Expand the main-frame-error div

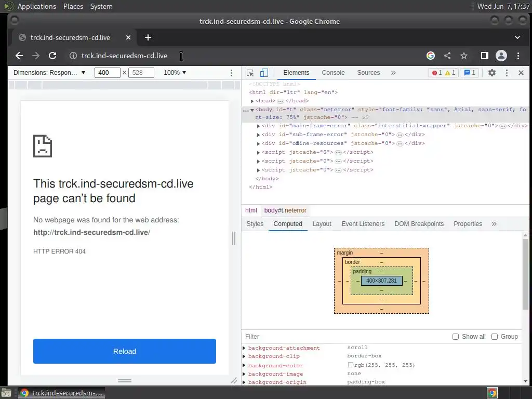pyautogui.click(x=259, y=126)
